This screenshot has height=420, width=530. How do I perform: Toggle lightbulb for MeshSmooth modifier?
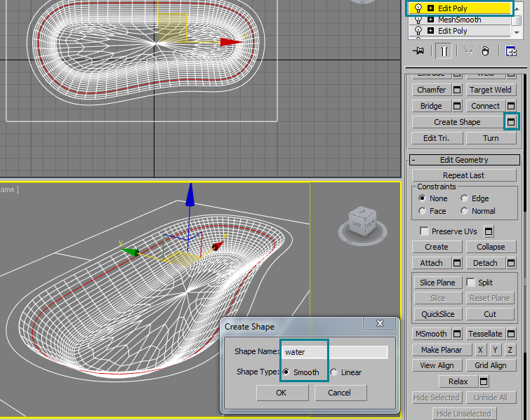pos(418,20)
